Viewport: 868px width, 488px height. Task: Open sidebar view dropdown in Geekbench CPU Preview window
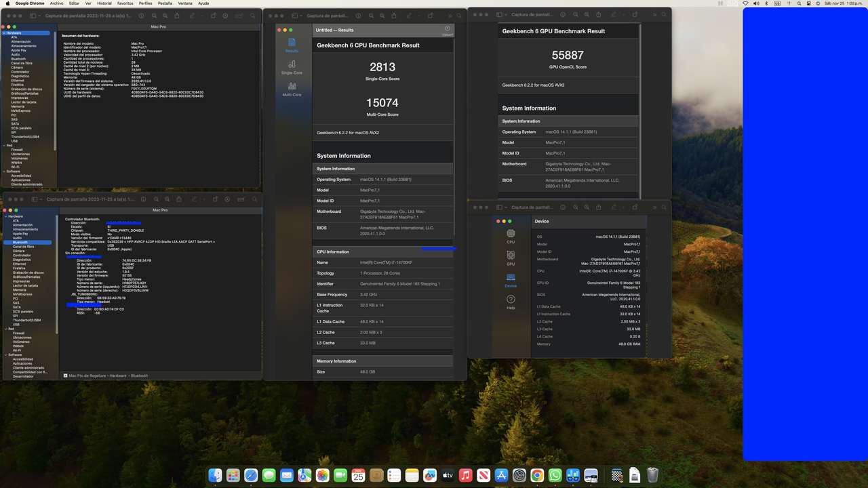301,16
